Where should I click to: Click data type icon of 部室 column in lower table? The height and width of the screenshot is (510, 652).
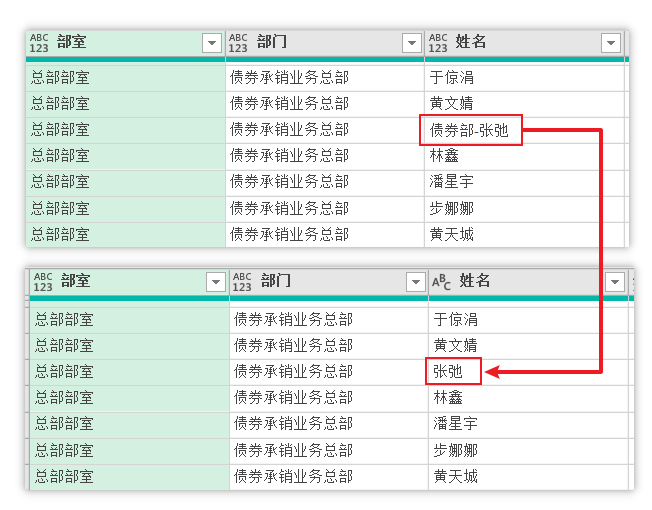point(43,282)
